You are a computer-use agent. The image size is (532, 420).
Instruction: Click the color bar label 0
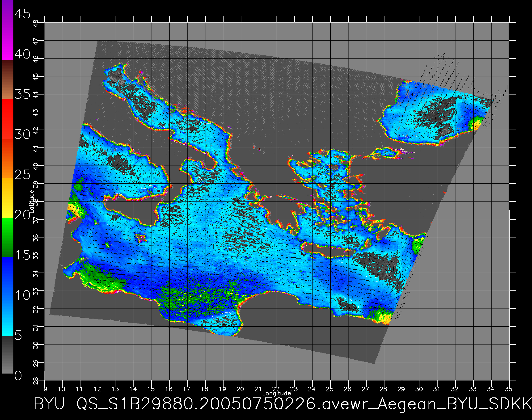click(x=18, y=376)
